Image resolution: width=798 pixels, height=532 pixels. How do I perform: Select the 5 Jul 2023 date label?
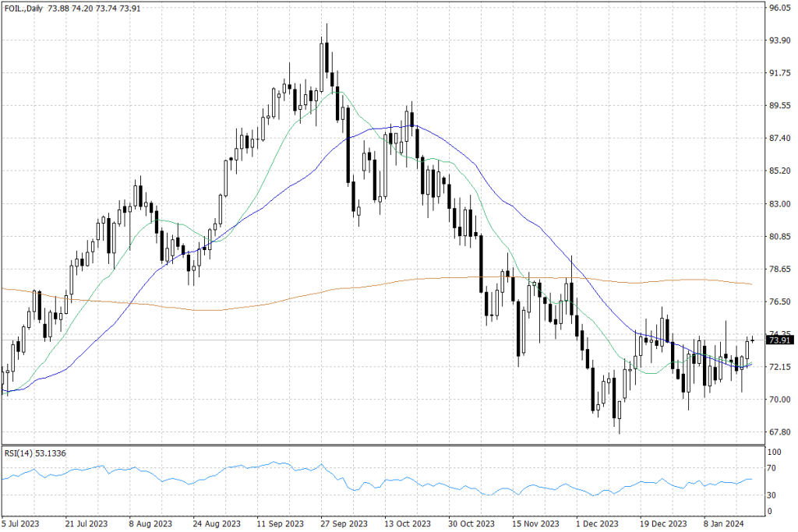21,523
